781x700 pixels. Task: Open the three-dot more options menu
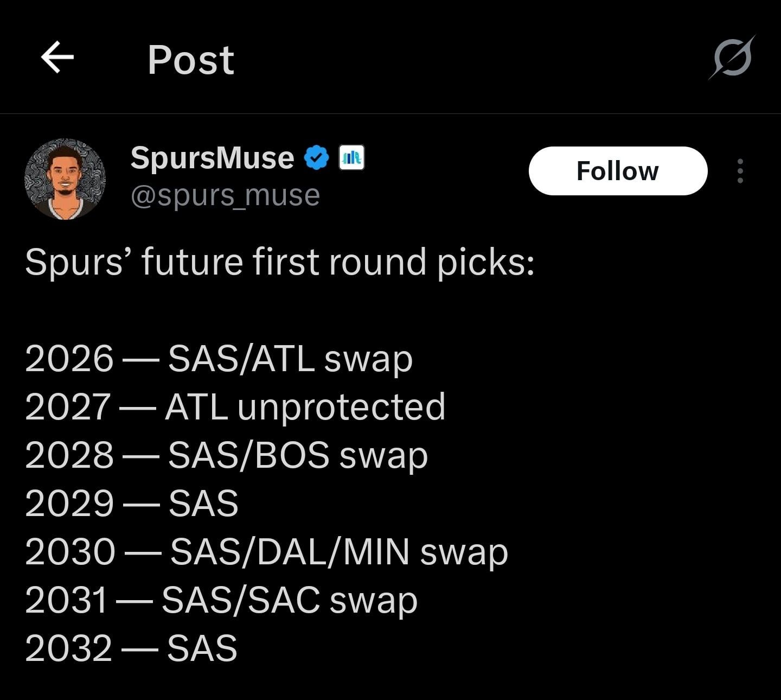pyautogui.click(x=740, y=171)
